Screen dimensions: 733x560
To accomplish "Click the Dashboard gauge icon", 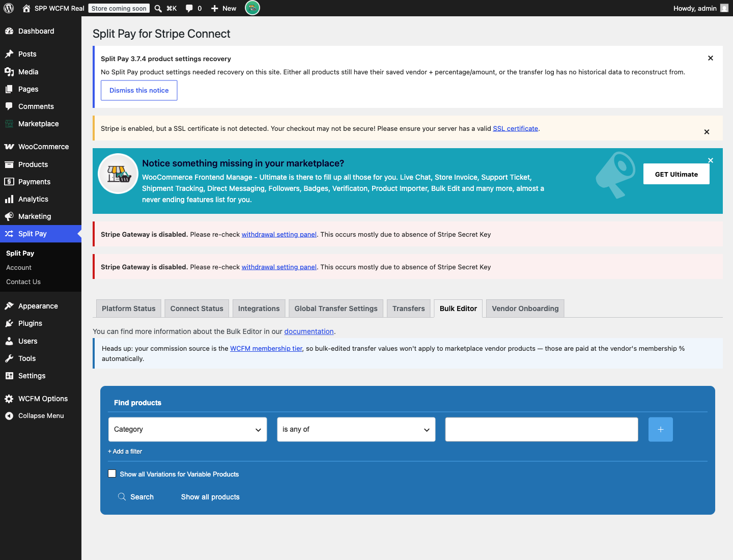I will (9, 31).
